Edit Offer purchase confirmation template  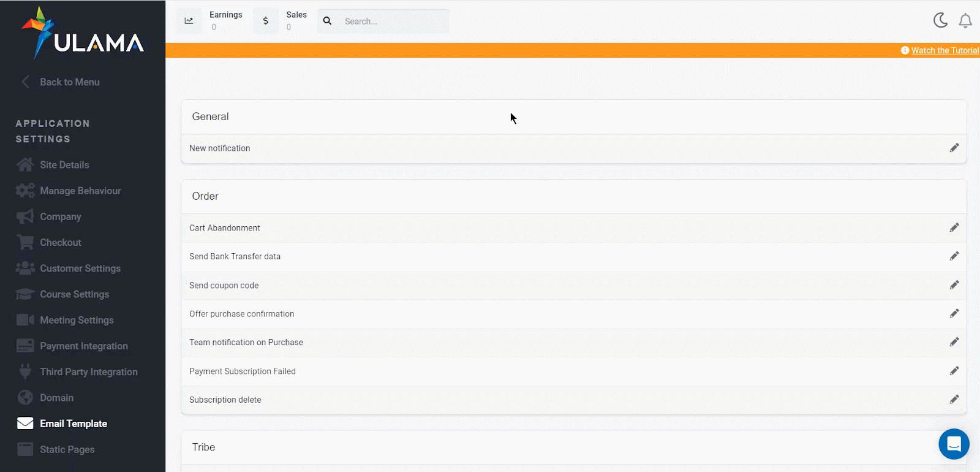(x=954, y=313)
